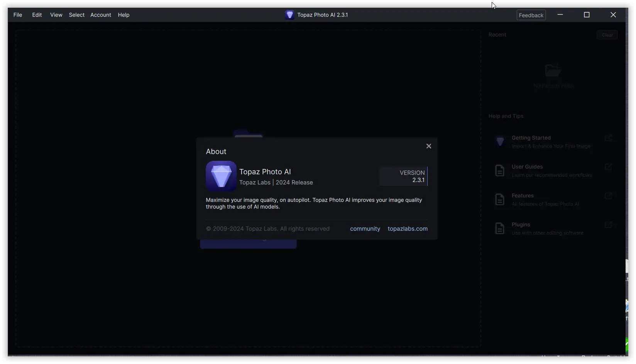Image resolution: width=636 pixels, height=364 pixels.
Task: Click the Topaz Labs 2024 Release text
Action: [x=276, y=182]
